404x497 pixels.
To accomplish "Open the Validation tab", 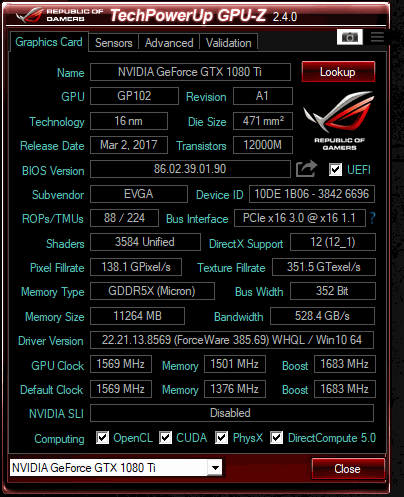I will coord(229,43).
